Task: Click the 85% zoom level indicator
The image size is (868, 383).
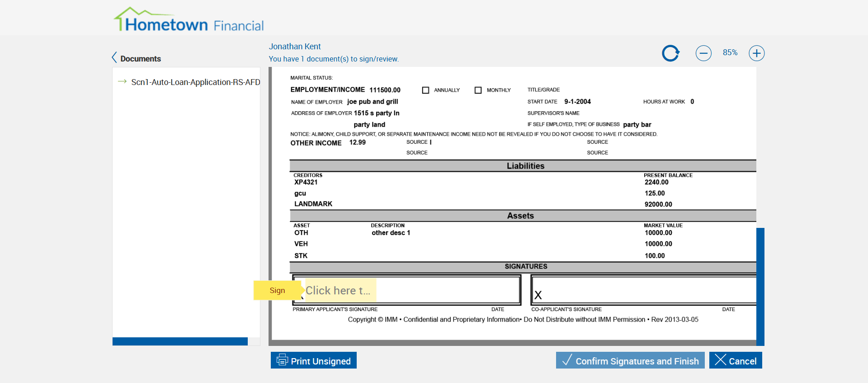Action: tap(730, 52)
